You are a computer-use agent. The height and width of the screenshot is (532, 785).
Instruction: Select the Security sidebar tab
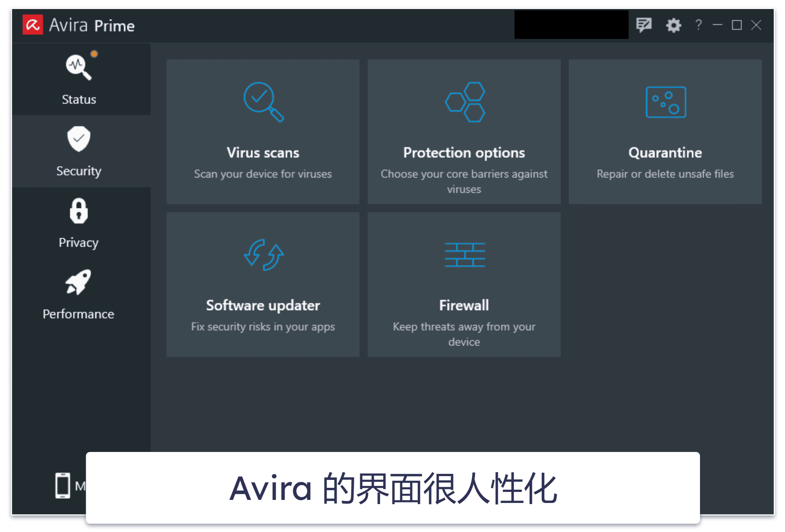[x=81, y=151]
